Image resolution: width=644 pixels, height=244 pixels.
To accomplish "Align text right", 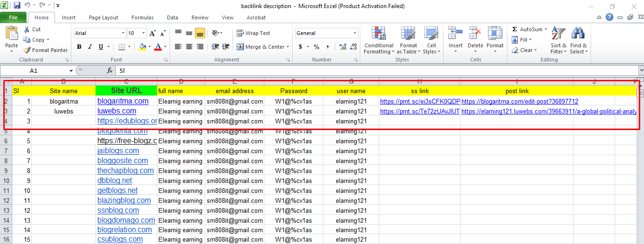I will (200, 47).
